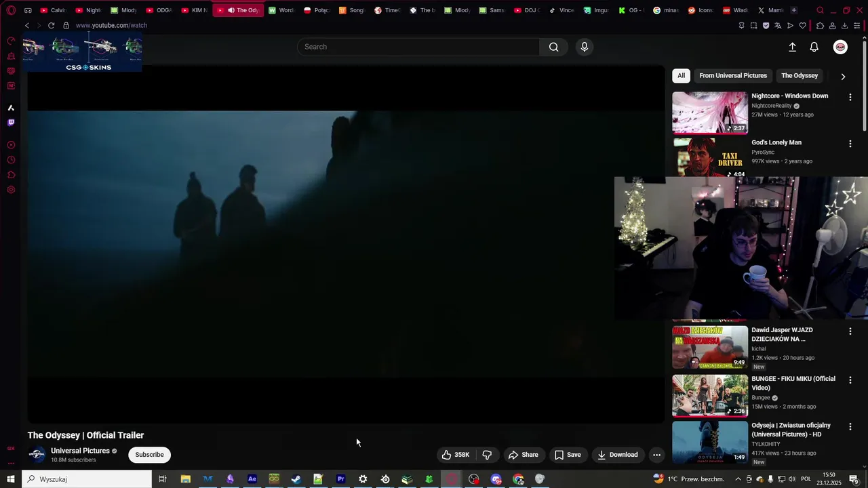Go back to the previous page
This screenshot has height=488, width=868.
(27, 25)
